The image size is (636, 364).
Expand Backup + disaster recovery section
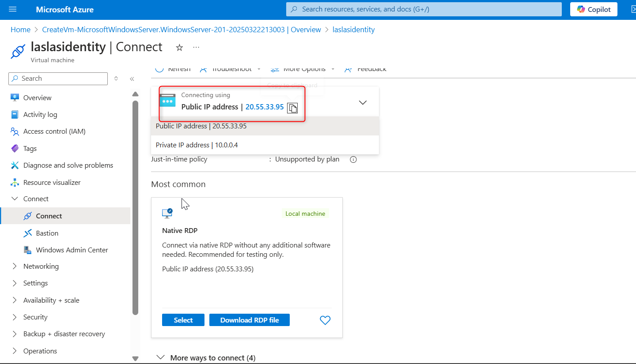pos(15,334)
